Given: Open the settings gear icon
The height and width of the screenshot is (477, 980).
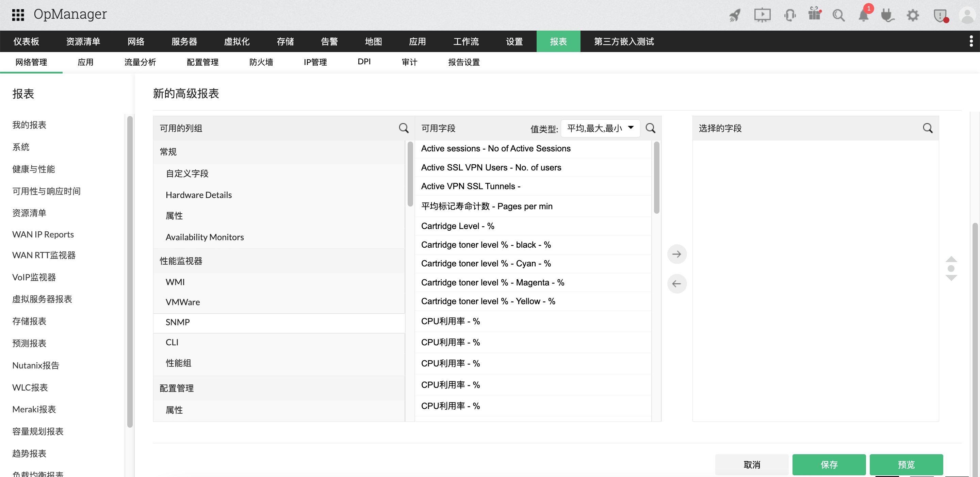Looking at the screenshot, I should 913,15.
